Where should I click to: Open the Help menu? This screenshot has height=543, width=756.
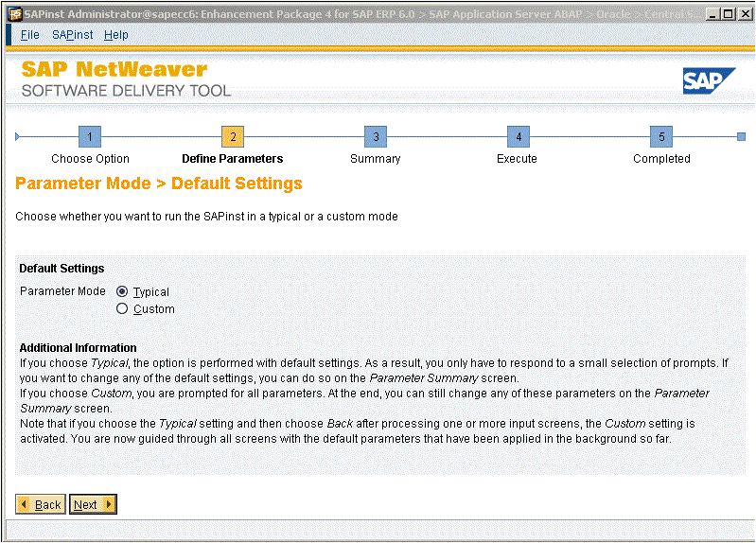click(x=116, y=35)
